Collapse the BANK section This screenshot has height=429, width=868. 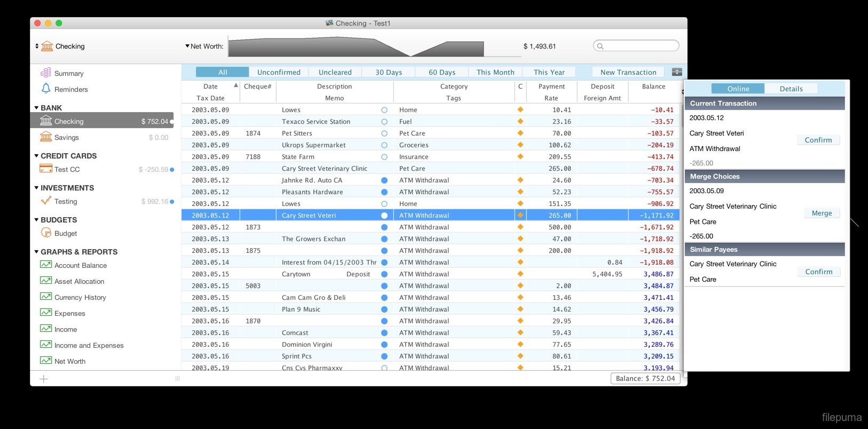(36, 108)
